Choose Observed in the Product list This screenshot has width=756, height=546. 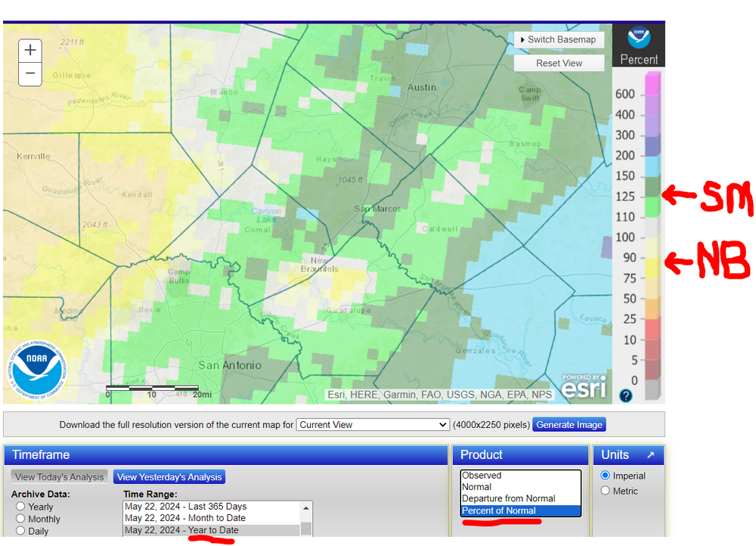click(482, 476)
